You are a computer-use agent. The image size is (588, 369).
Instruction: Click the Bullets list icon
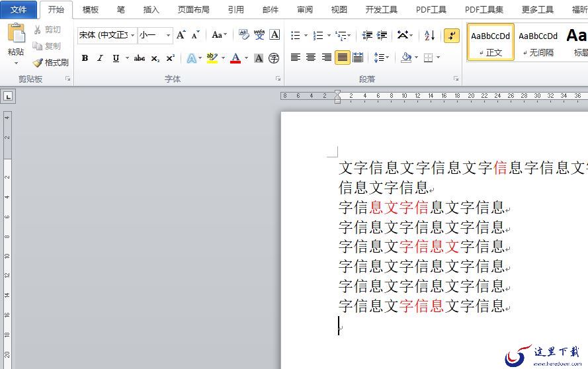pos(296,35)
